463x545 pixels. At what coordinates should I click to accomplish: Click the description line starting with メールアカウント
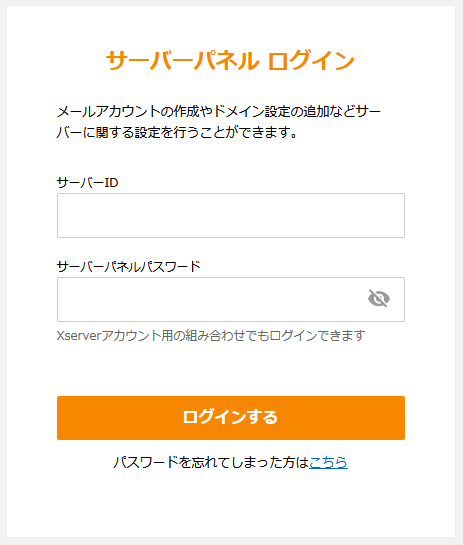(x=219, y=112)
